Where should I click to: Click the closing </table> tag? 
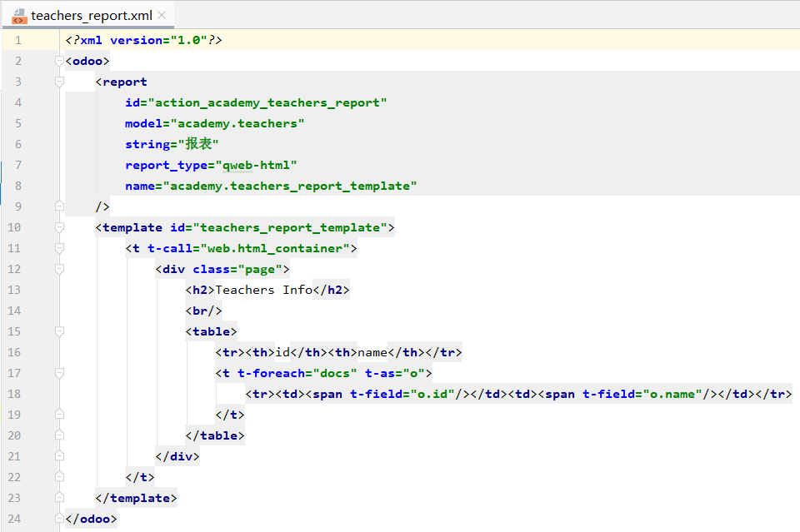pos(215,435)
